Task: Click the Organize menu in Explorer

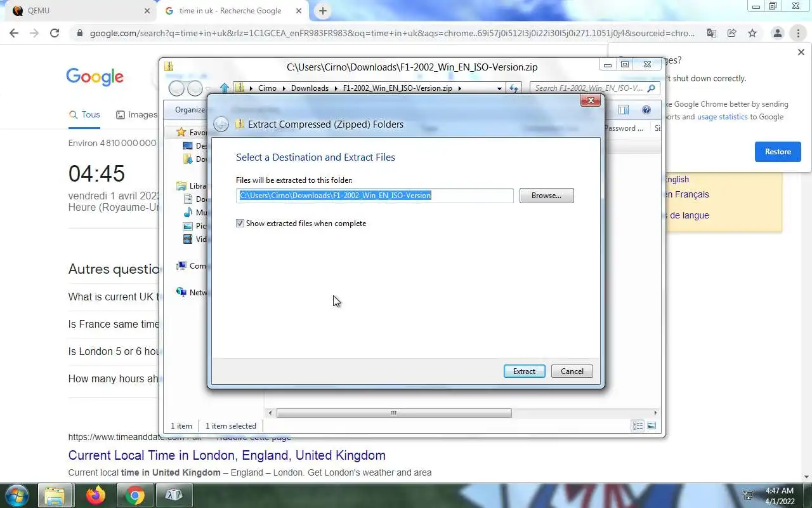Action: [190, 110]
